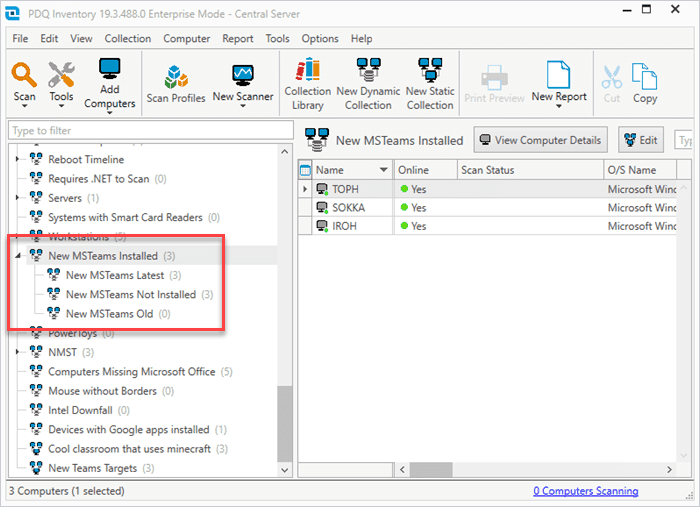Select New MSTeams Latest collection
The width and height of the screenshot is (700, 507).
pos(115,275)
